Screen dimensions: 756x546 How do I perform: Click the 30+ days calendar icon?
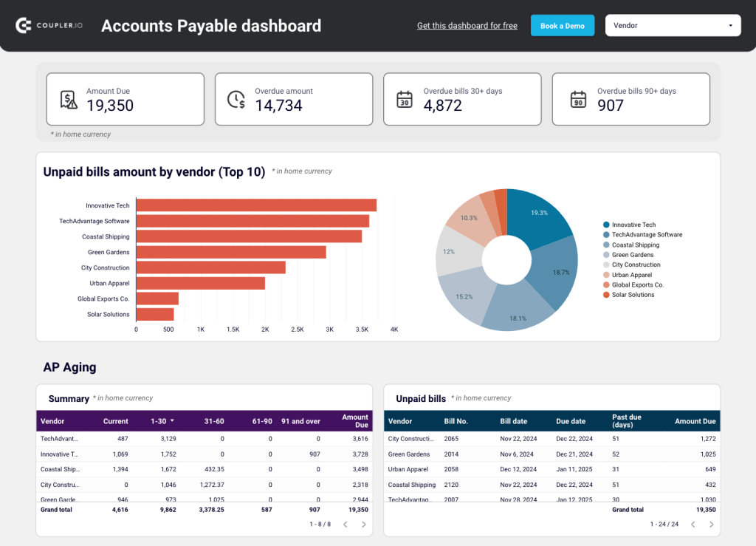coord(405,99)
